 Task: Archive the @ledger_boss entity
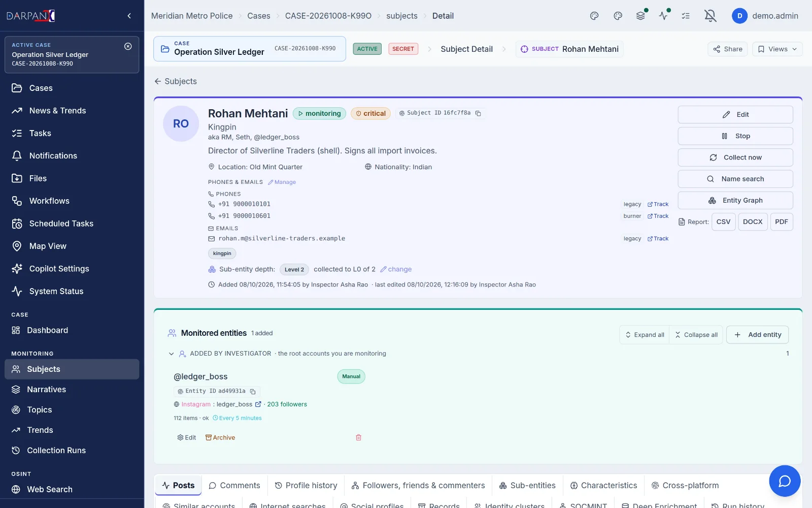[x=220, y=437]
